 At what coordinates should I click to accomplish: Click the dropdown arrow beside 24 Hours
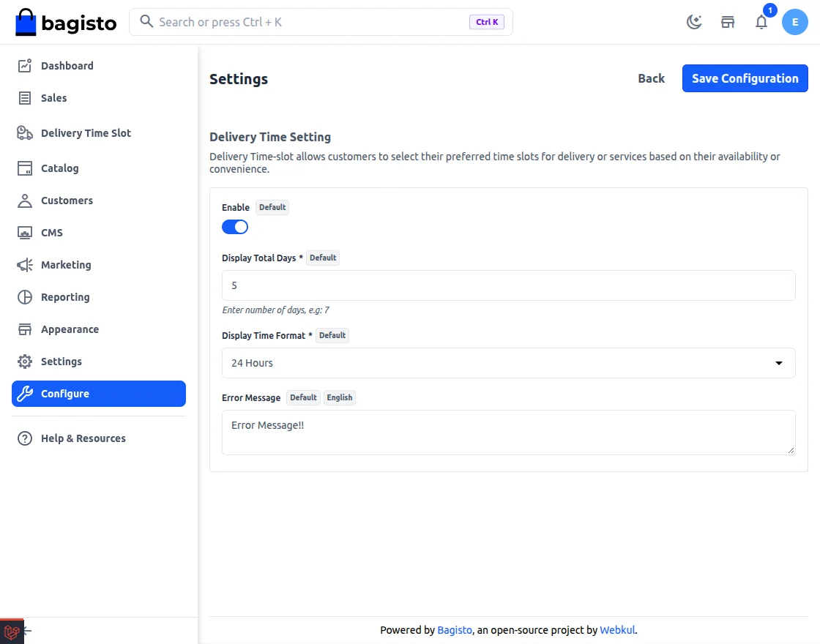[x=779, y=363]
